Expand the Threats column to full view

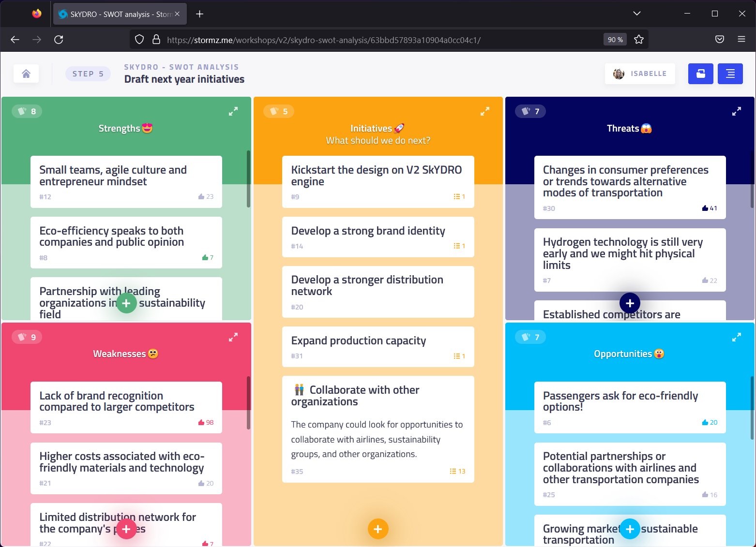click(x=737, y=111)
